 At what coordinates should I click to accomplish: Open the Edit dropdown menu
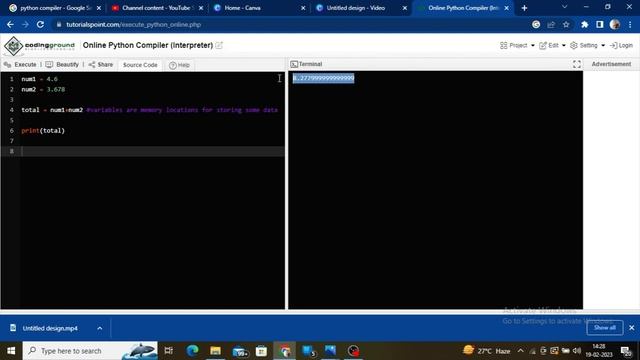(x=552, y=45)
